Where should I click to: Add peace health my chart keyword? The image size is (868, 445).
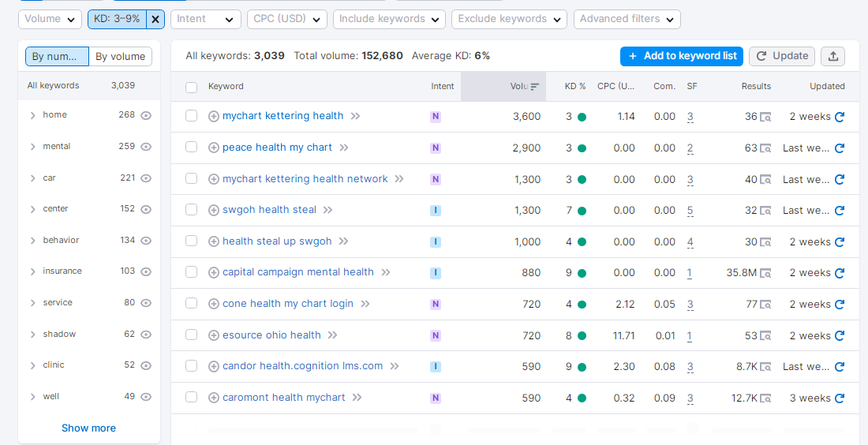tap(213, 148)
